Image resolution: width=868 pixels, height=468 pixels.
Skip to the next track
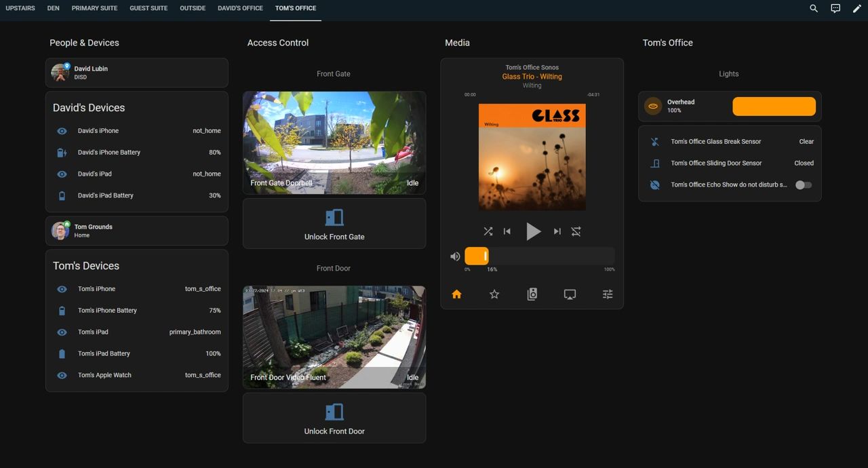557,231
